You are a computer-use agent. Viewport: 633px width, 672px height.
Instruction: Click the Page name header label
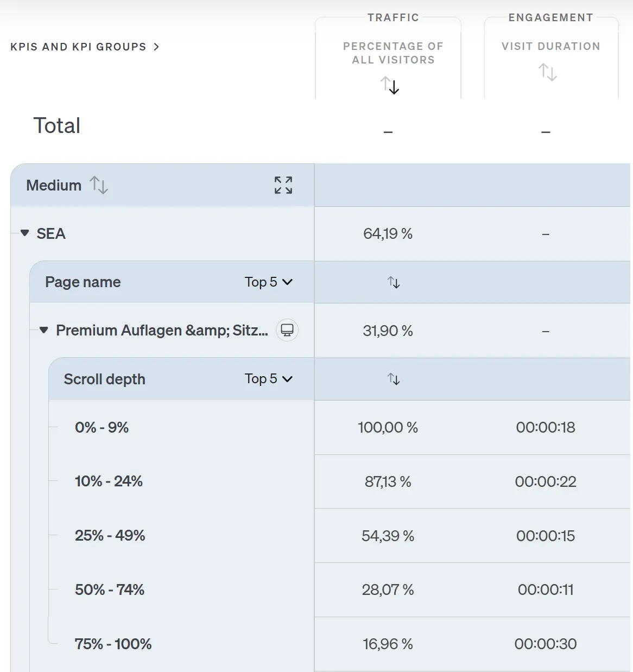[x=83, y=282]
